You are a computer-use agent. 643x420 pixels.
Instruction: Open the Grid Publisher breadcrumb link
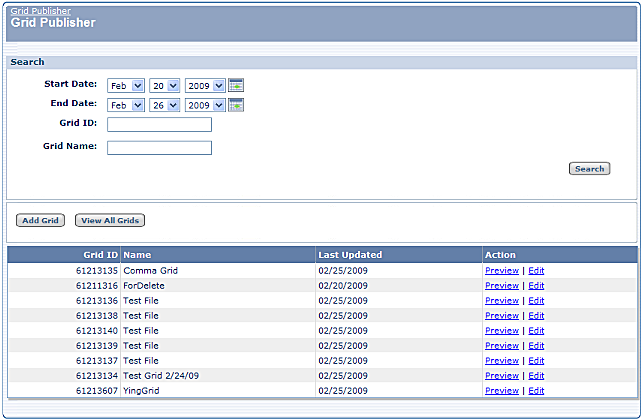tap(41, 11)
